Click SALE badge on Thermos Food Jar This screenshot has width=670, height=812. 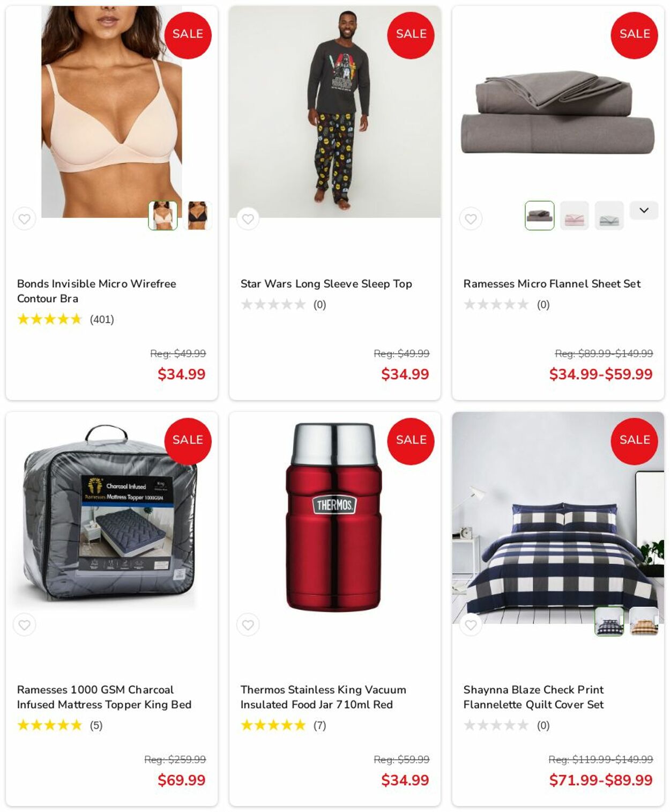(411, 441)
